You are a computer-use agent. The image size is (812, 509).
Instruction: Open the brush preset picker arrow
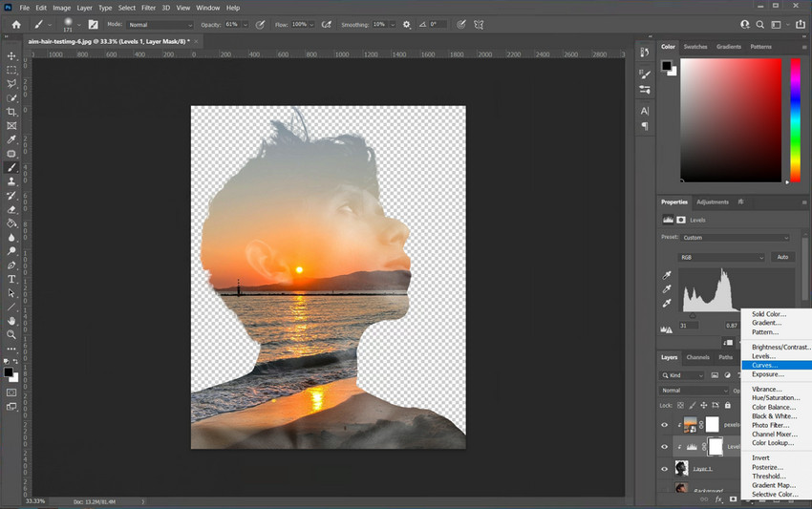[78, 25]
